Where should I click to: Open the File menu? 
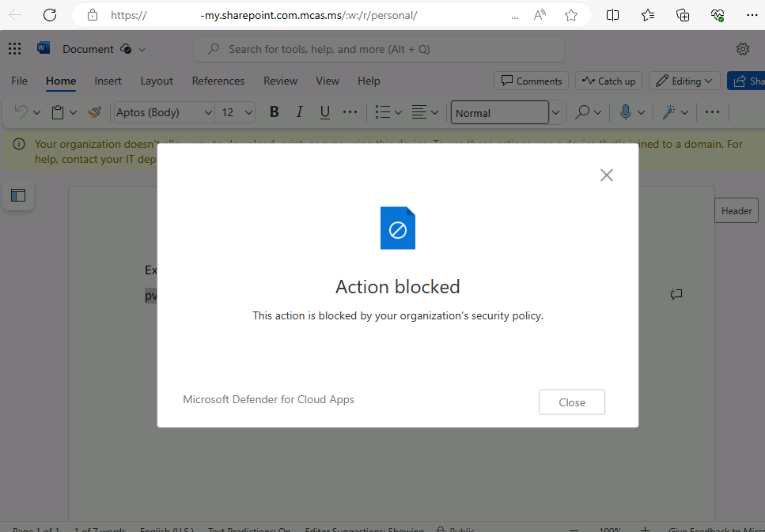[20, 81]
